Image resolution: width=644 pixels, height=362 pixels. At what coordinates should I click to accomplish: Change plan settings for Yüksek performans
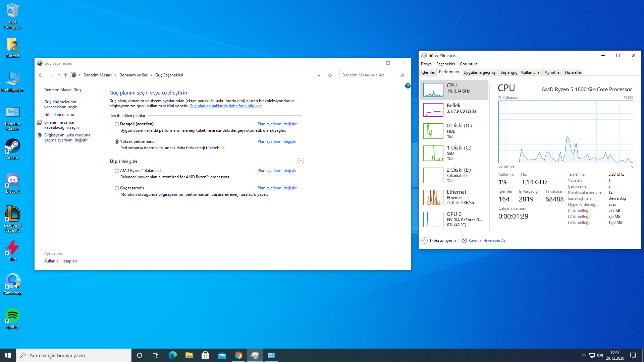277,141
